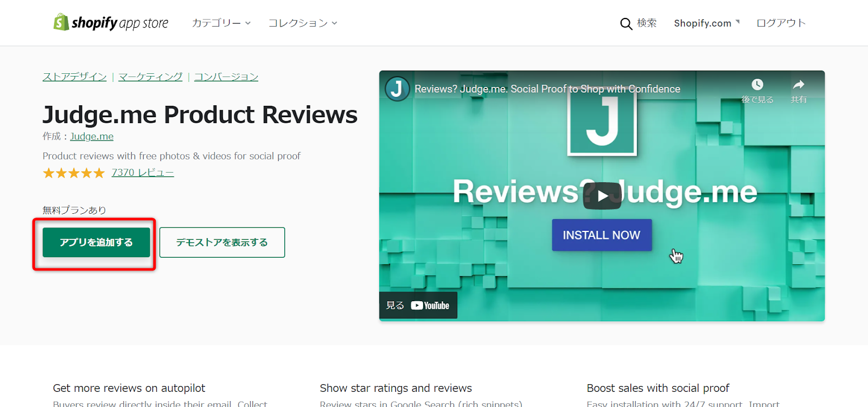Open the 7370 レビュー reviews link

click(143, 173)
